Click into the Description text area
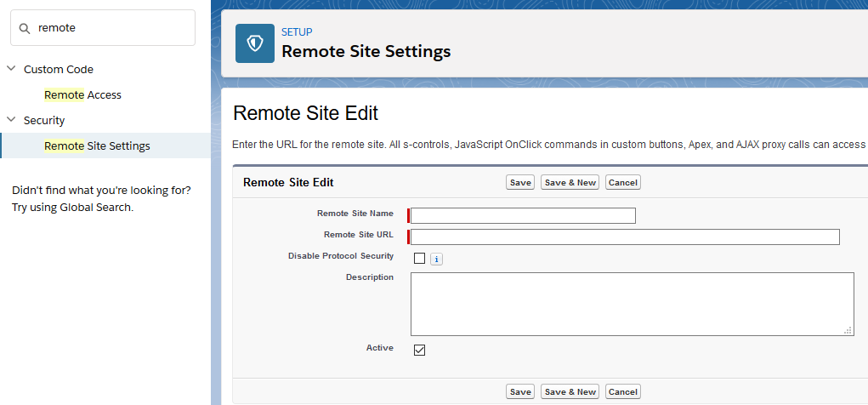Image resolution: width=868 pixels, height=405 pixels. coord(632,304)
